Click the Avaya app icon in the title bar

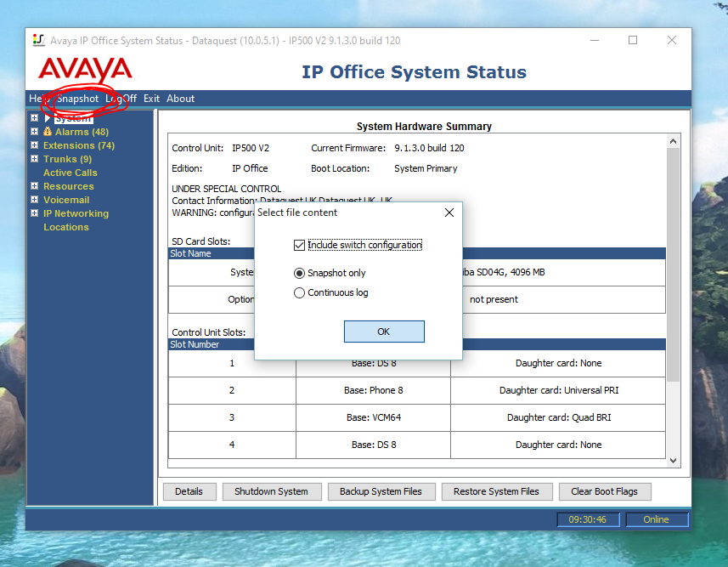point(39,41)
